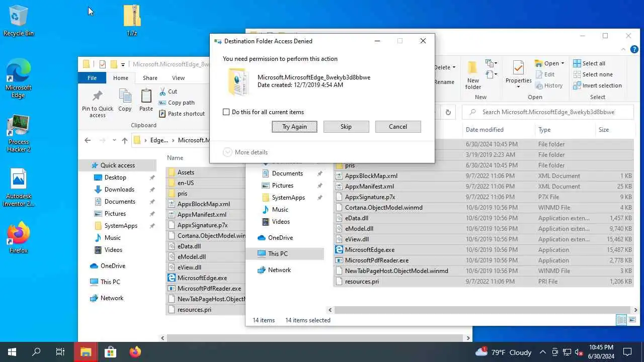Click Select all in ribbon
The height and width of the screenshot is (362, 644).
coord(589,63)
